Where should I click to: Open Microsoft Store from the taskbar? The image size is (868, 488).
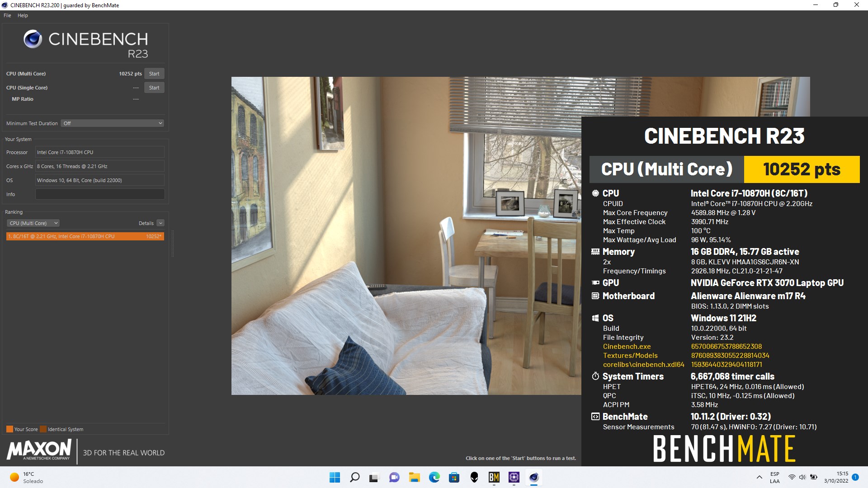pyautogui.click(x=454, y=477)
